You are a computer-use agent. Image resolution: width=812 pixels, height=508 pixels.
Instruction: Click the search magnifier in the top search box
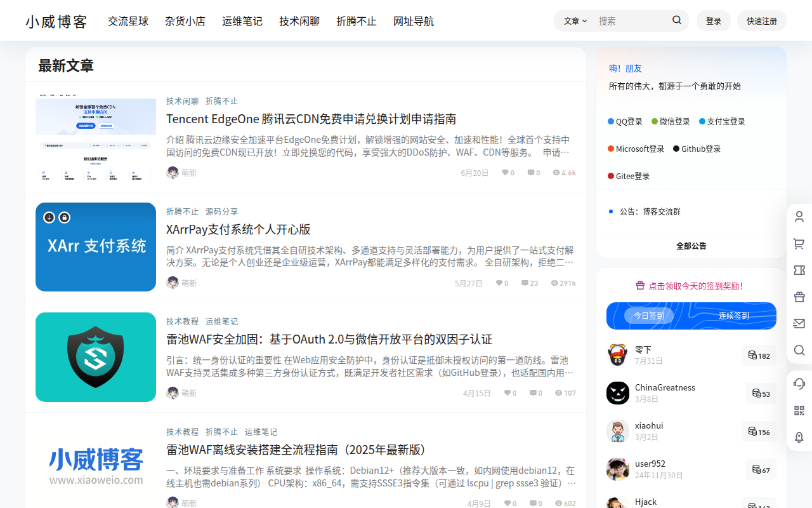tap(677, 20)
